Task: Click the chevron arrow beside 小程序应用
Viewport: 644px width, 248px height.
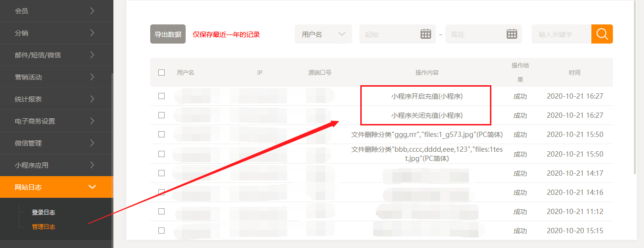Action: pos(92,165)
